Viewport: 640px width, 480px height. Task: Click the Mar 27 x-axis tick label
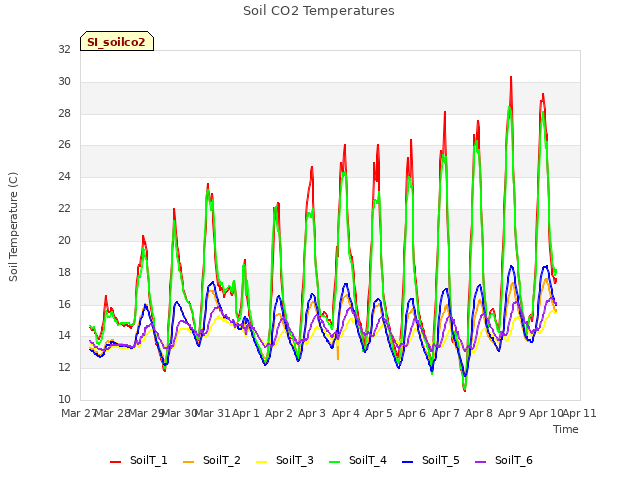click(x=78, y=413)
